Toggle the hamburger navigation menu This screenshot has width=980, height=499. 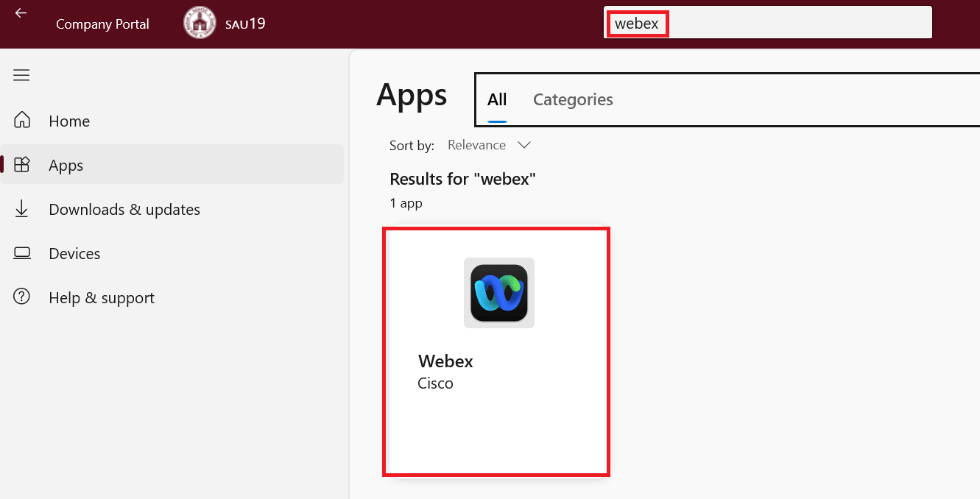pyautogui.click(x=21, y=75)
